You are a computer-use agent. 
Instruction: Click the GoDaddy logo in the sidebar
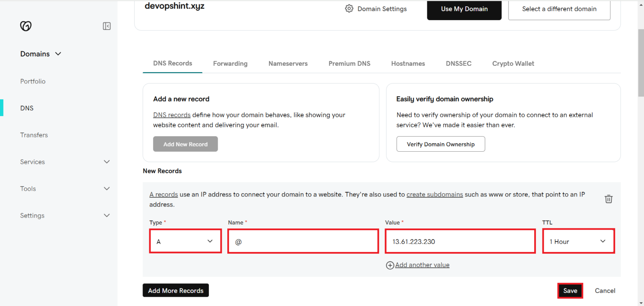[x=26, y=26]
